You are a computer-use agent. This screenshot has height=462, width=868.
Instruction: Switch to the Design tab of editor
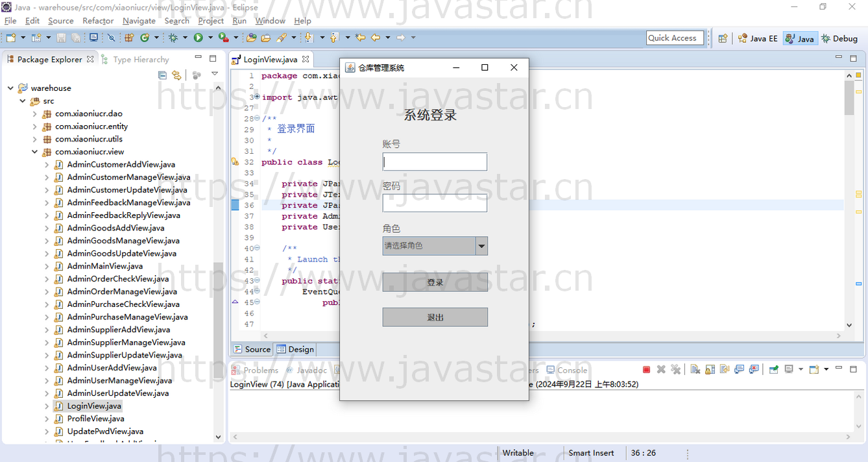[295, 349]
